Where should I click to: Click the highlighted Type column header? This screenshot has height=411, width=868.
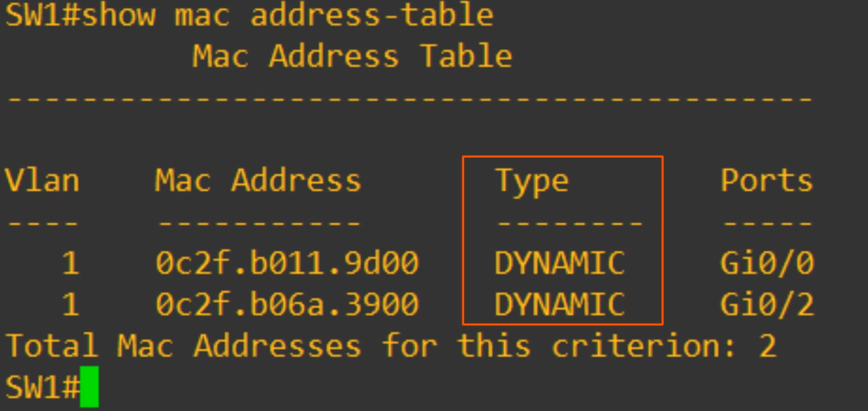pyautogui.click(x=532, y=181)
